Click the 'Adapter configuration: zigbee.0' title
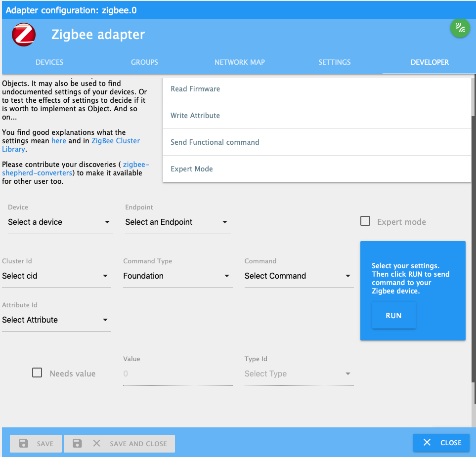Screen dimensions: 476x457 71,10
